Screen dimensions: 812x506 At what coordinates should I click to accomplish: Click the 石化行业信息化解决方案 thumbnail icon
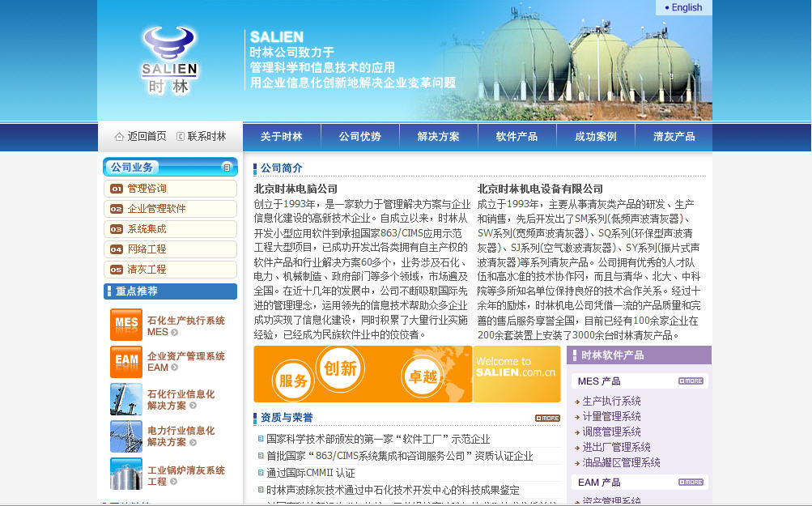click(125, 400)
